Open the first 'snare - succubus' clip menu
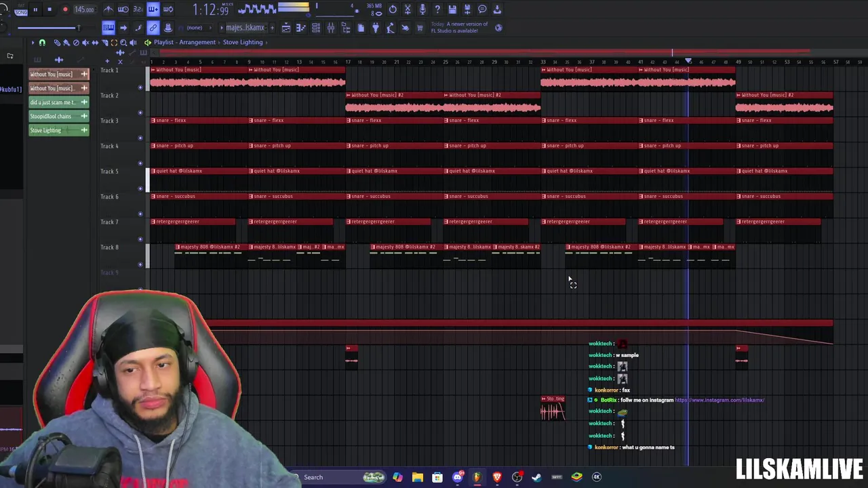Screen dimensions: 868x488 (153, 196)
